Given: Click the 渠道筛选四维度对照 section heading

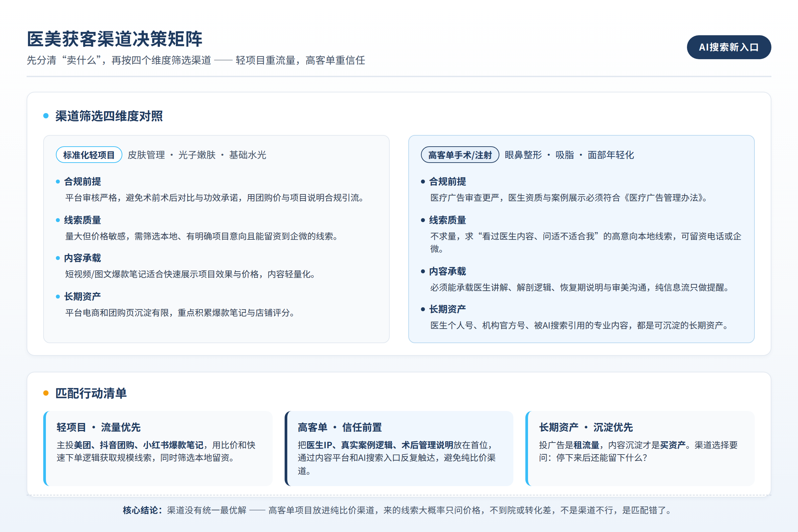Looking at the screenshot, I should 109,116.
